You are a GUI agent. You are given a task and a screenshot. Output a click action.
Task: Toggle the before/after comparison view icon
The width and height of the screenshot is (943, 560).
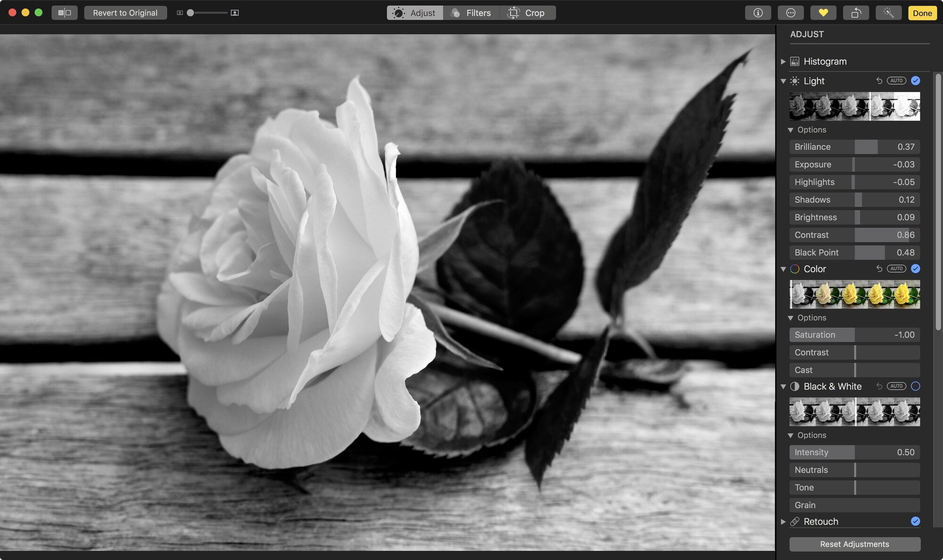click(65, 13)
